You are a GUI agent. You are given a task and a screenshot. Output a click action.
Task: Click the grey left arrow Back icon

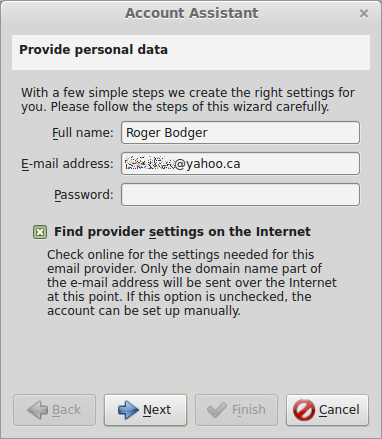pyautogui.click(x=38, y=410)
